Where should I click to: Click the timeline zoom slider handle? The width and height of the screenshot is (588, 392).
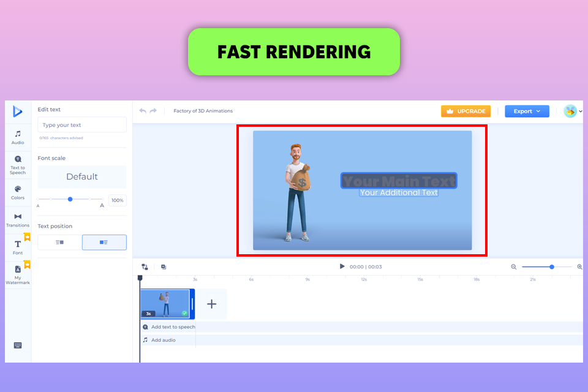click(552, 266)
